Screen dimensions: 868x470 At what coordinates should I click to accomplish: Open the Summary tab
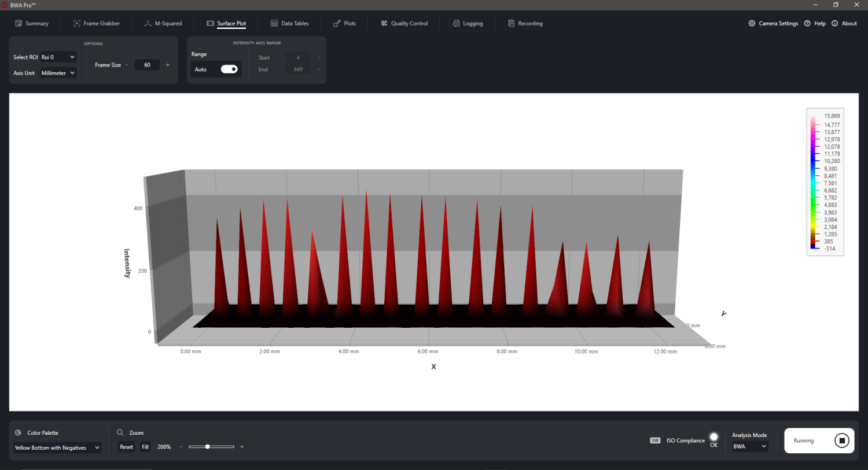32,24
